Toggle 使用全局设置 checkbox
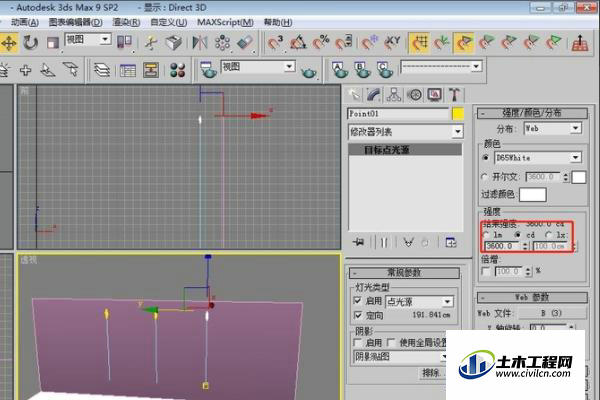 (x=391, y=342)
